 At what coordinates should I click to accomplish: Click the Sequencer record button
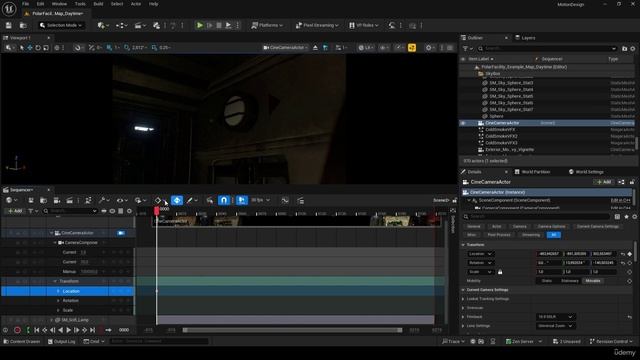pyautogui.click(x=17, y=330)
